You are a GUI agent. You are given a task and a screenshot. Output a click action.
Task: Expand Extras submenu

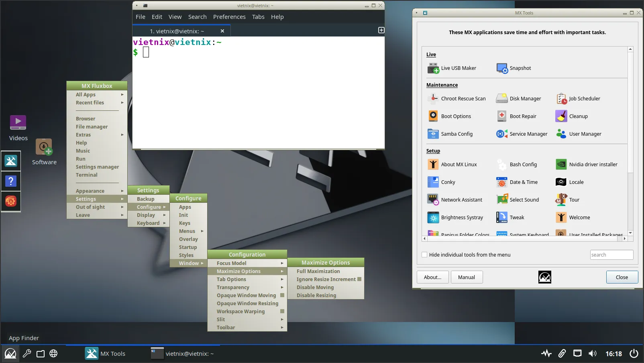97,135
